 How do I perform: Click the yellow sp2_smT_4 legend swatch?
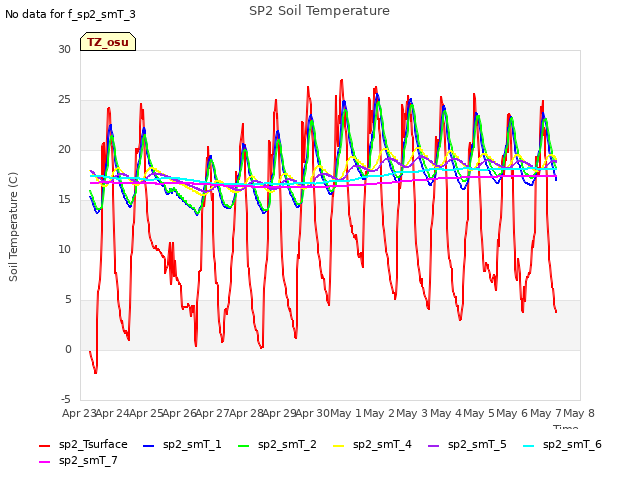[x=339, y=446]
